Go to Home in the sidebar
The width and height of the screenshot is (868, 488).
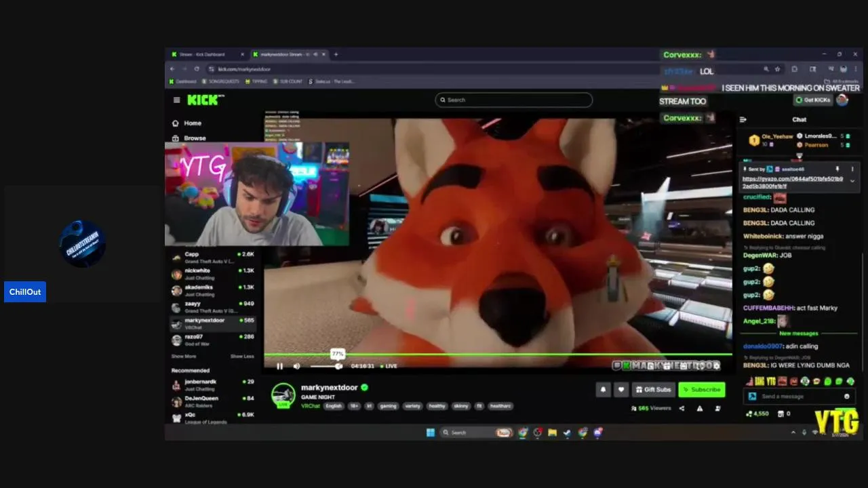click(x=187, y=123)
